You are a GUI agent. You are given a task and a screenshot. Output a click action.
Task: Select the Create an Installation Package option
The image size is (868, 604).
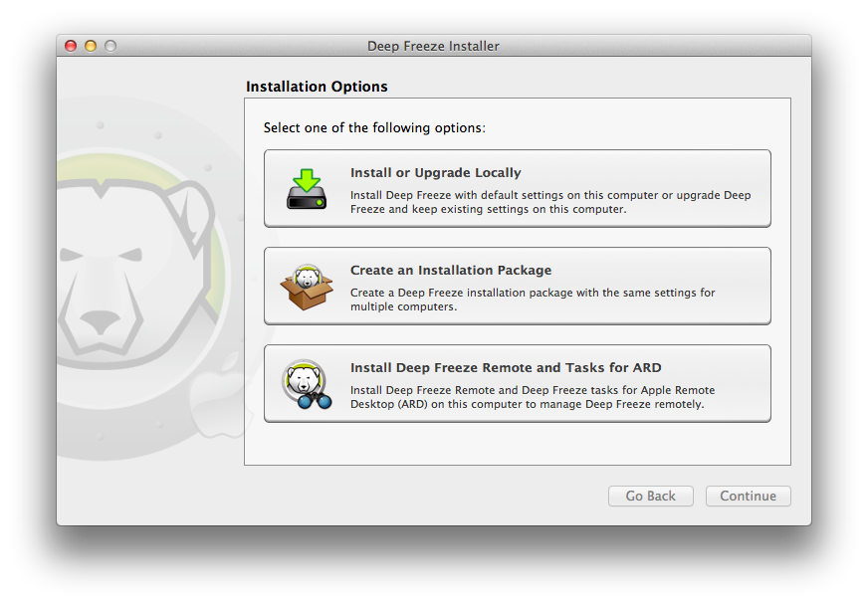click(x=518, y=286)
